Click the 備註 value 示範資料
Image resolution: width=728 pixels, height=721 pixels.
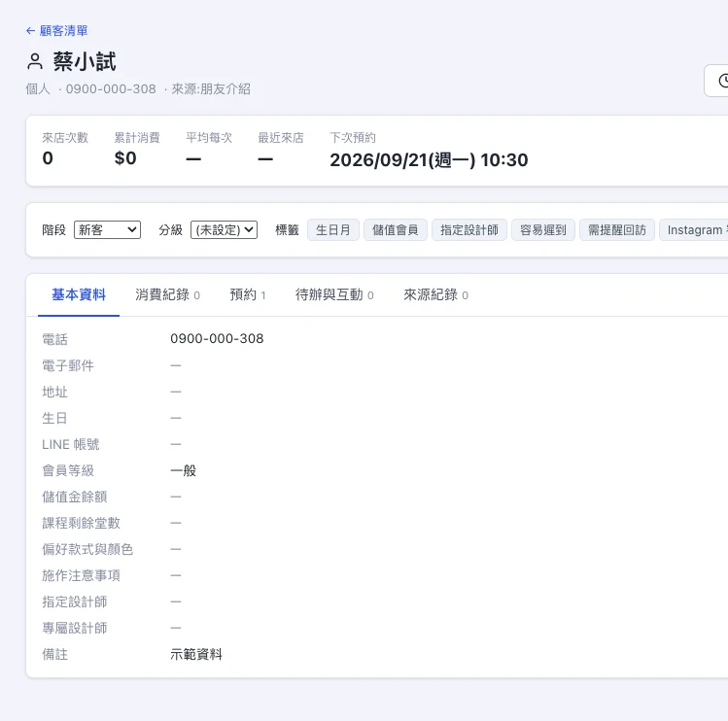point(196,654)
